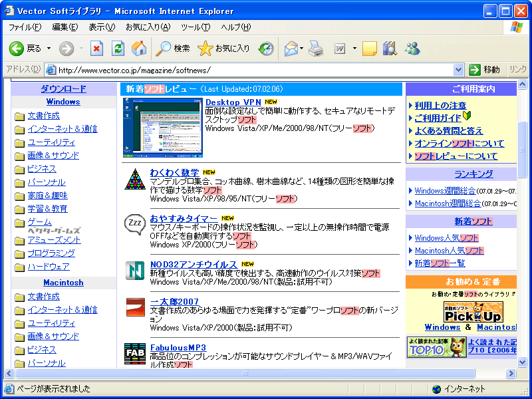Open the Desktop VPN screenshot thumbnail
Image resolution: width=532 pixels, height=399 pixels.
163,128
